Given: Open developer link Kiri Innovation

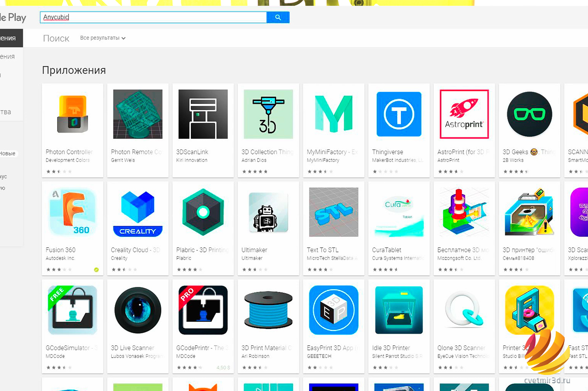Looking at the screenshot, I should tap(192, 160).
